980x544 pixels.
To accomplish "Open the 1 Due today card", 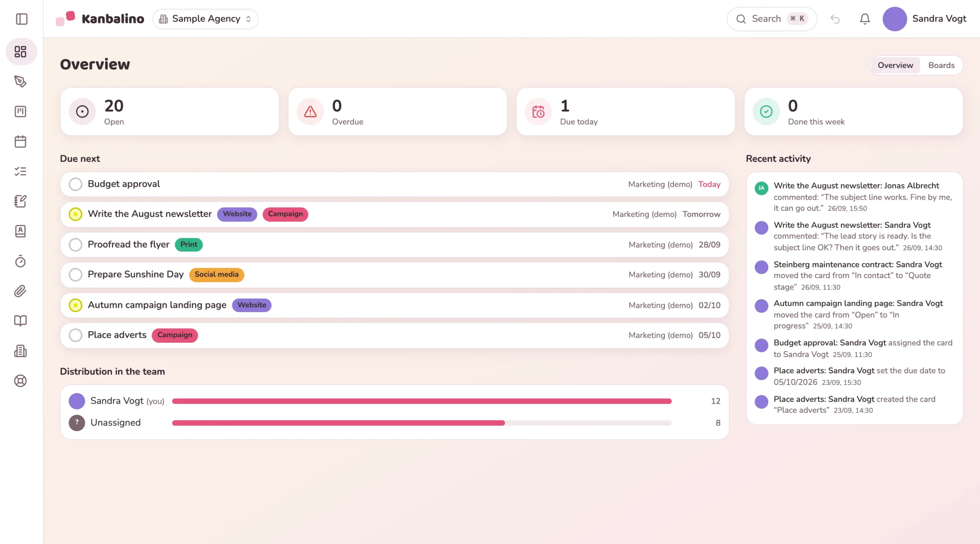I will pyautogui.click(x=626, y=111).
